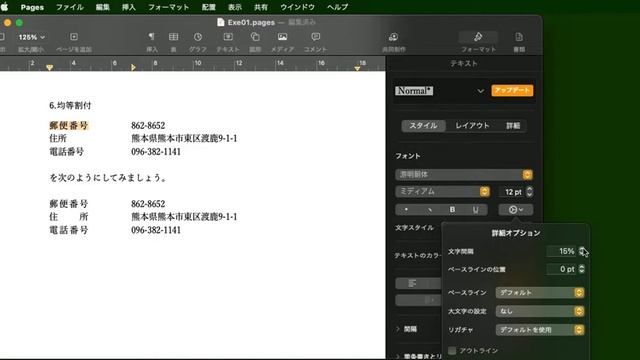Viewport: 640px width, 360px height.
Task: Open the 共有 menu
Action: tap(261, 7)
